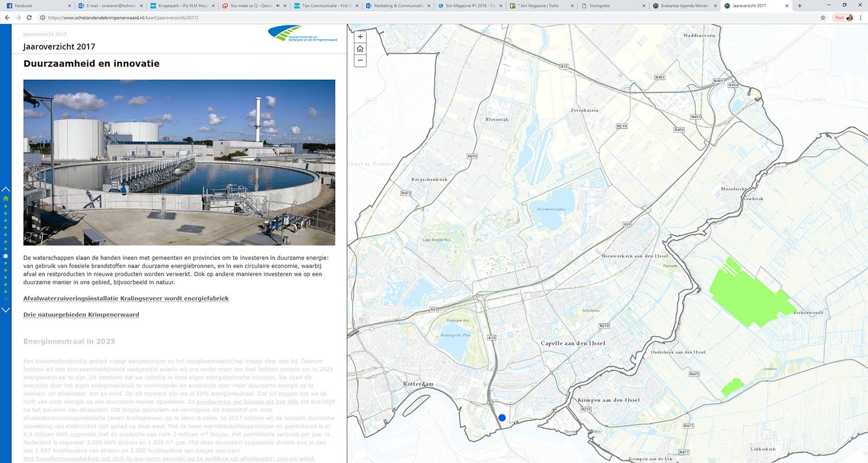Click the small green area near Krimpen

point(732,387)
